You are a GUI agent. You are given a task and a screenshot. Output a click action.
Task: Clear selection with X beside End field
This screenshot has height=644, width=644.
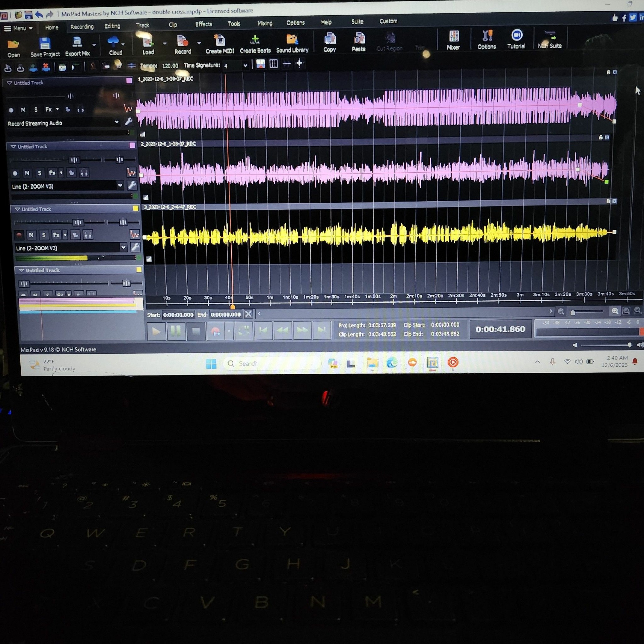(x=248, y=314)
